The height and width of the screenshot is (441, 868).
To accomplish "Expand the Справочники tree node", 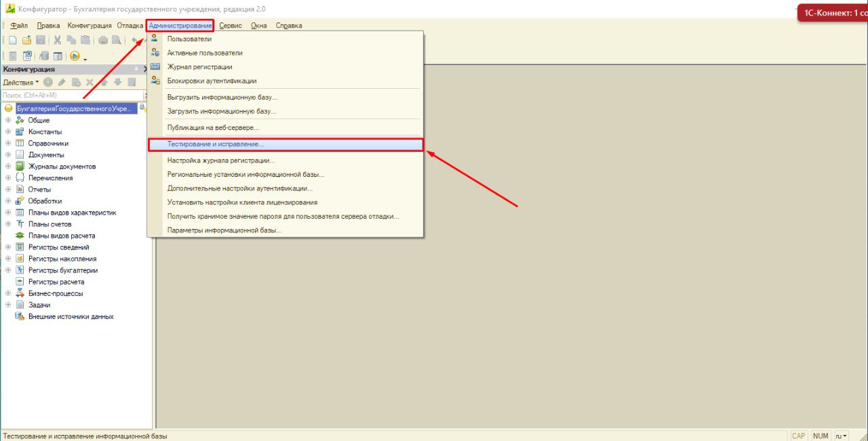I will [8, 144].
